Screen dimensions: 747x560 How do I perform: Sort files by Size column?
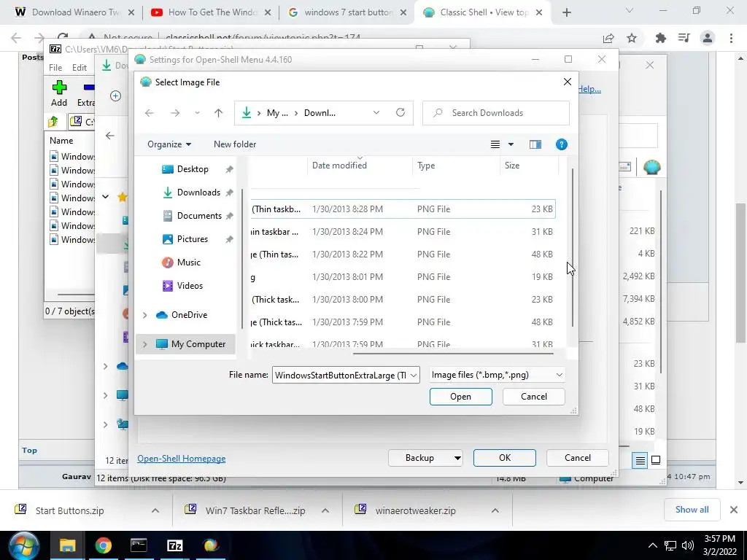pos(529,166)
